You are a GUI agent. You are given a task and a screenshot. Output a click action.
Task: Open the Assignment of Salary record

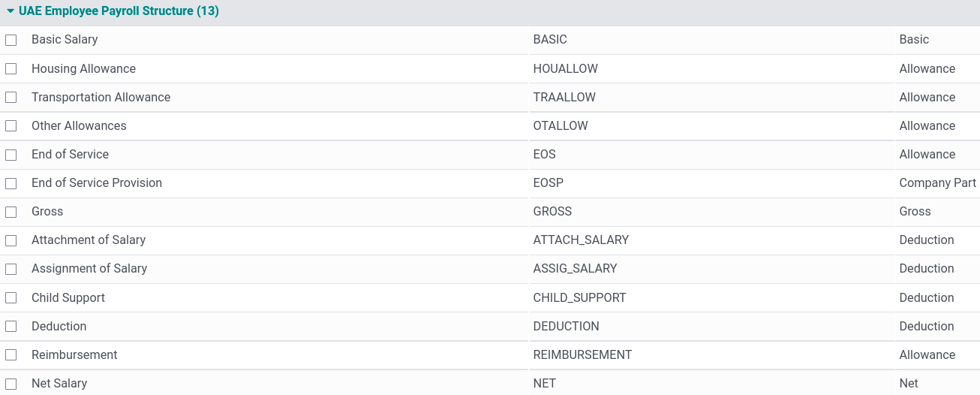[x=89, y=269]
